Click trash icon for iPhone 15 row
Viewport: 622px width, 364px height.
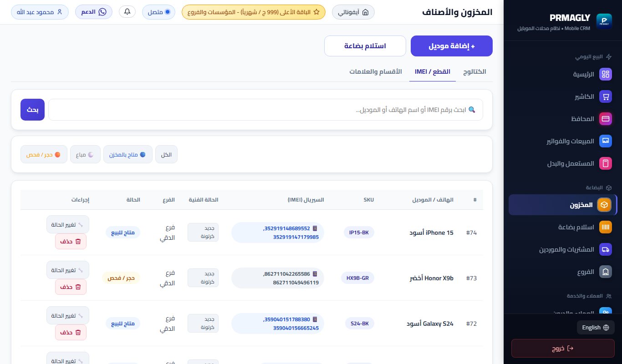click(x=78, y=242)
